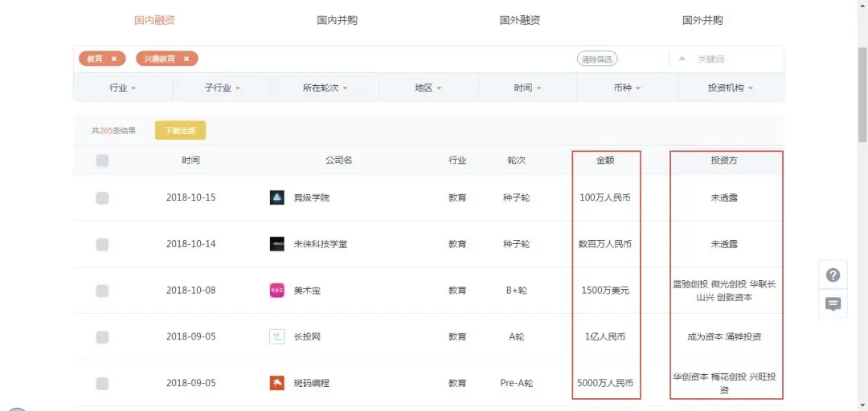This screenshot has height=411, width=868.
Task: Tick the checkbox for 美术宝 row
Action: click(102, 291)
